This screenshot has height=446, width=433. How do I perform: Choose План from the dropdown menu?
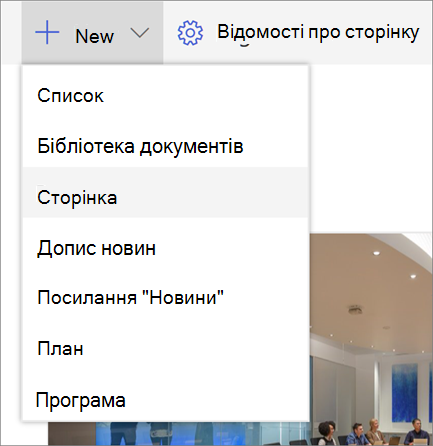click(x=166, y=349)
